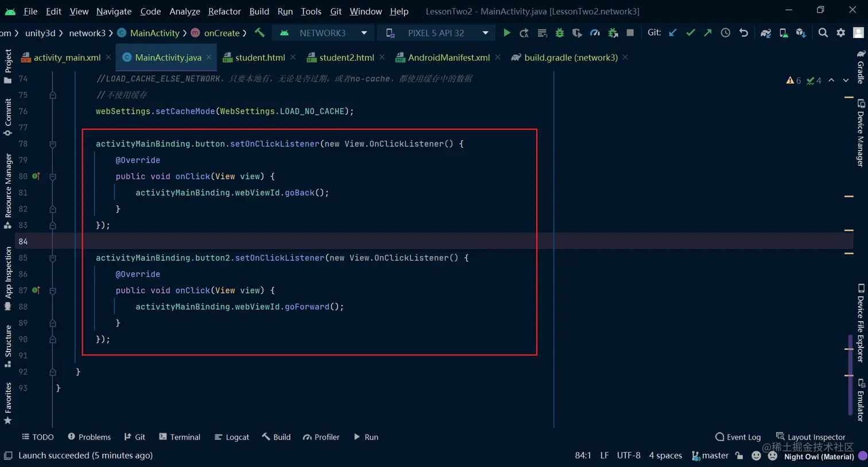Image resolution: width=868 pixels, height=467 pixels.
Task: Open the Favorites tool window
Action: tap(8, 403)
